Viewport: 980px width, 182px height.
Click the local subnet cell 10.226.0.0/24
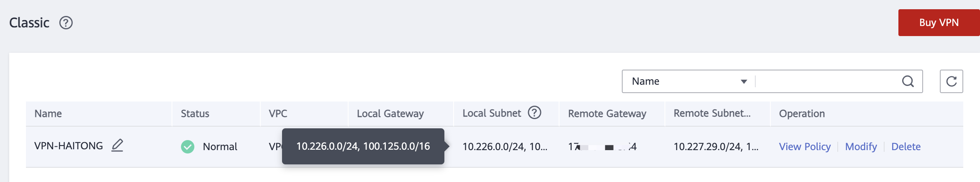click(505, 146)
